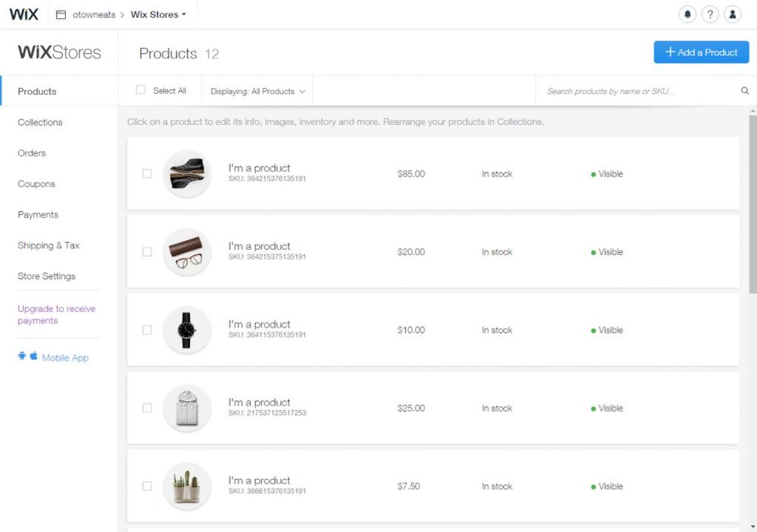757x532 pixels.
Task: Click the Products 12 page heading
Action: click(179, 53)
